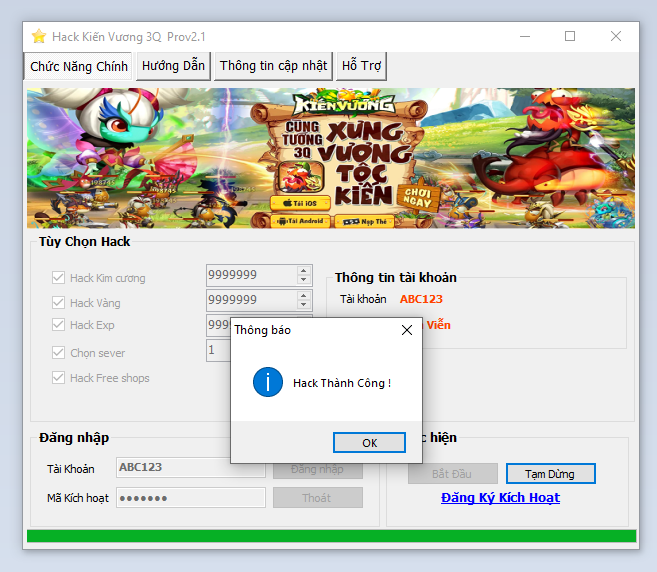This screenshot has width=657, height=572.
Task: Click the Bắt Đầu button
Action: 453,474
